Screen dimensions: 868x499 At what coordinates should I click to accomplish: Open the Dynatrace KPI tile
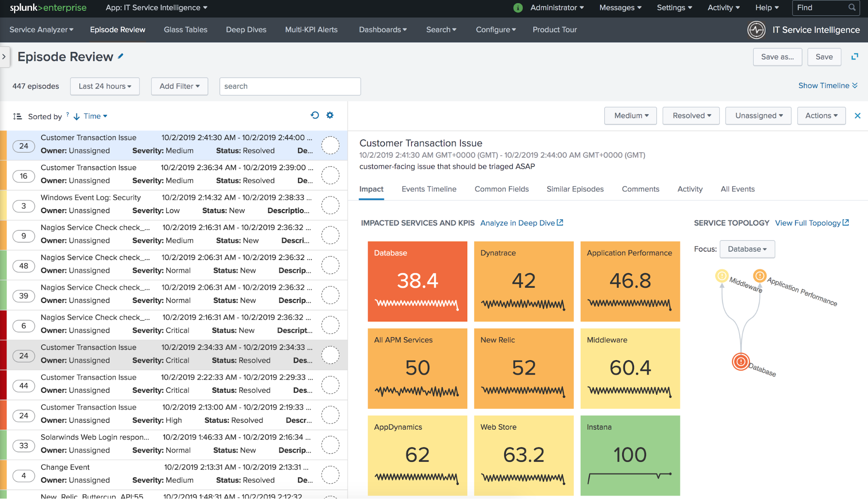point(524,281)
